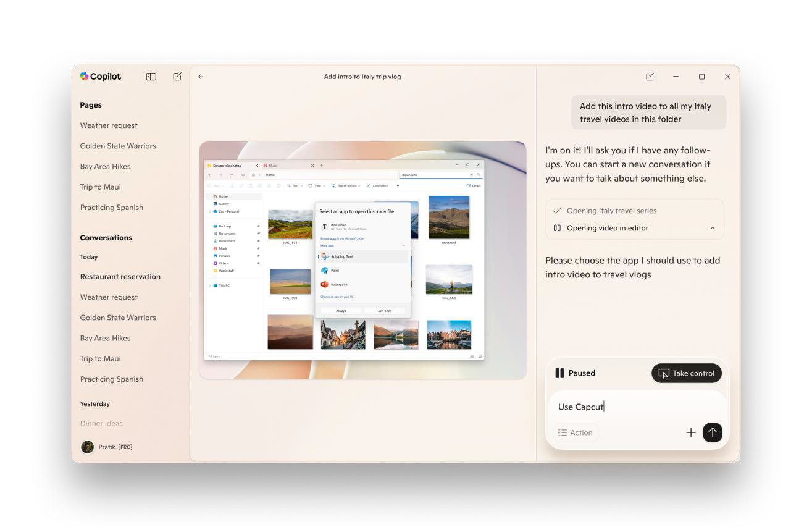This screenshot has height=527, width=812.
Task: Start a new chat with compose icon
Action: coord(177,77)
